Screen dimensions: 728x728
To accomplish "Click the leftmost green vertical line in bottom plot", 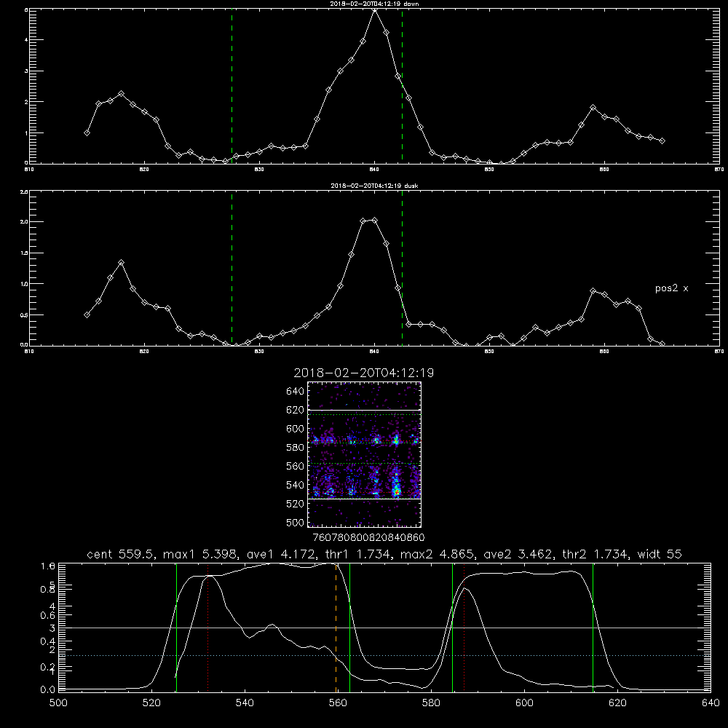I will pos(176,628).
